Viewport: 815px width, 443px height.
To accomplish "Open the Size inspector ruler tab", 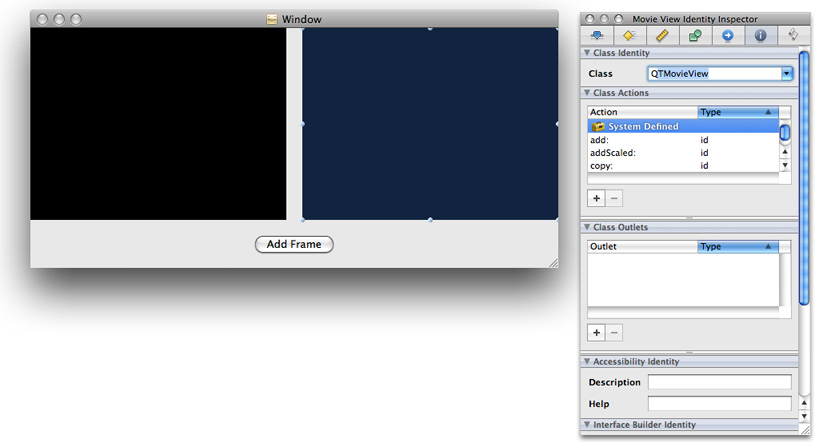I will coord(662,35).
